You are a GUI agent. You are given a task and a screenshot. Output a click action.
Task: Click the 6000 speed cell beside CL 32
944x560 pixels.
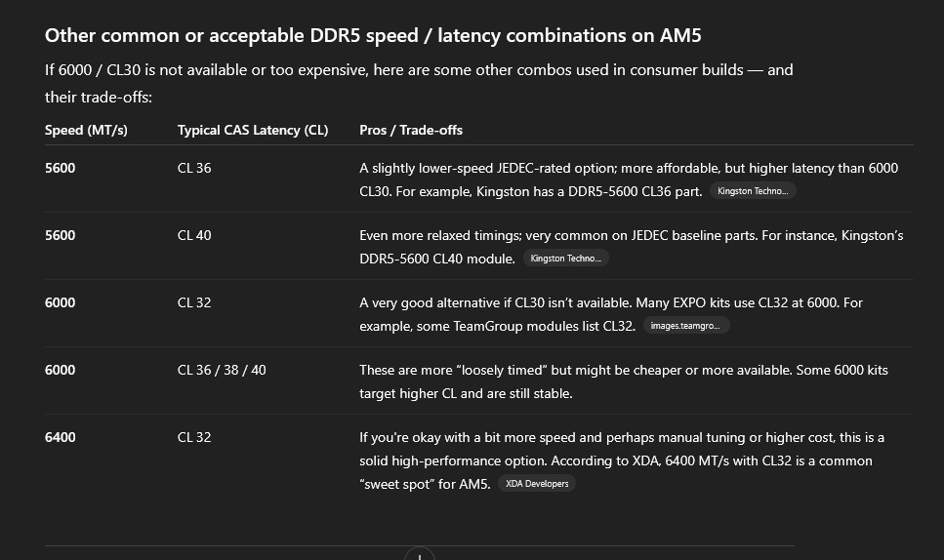pyautogui.click(x=61, y=302)
